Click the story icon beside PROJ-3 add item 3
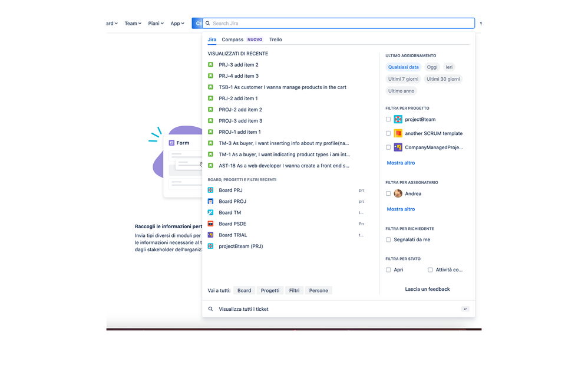 pyautogui.click(x=211, y=121)
